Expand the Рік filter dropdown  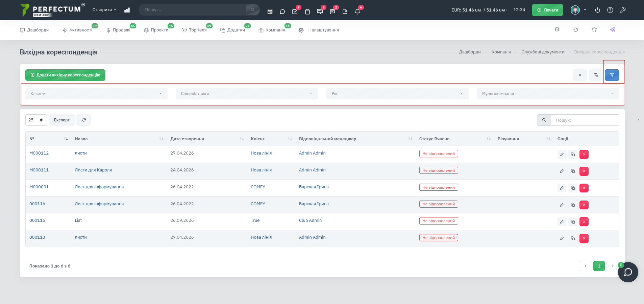pos(397,94)
